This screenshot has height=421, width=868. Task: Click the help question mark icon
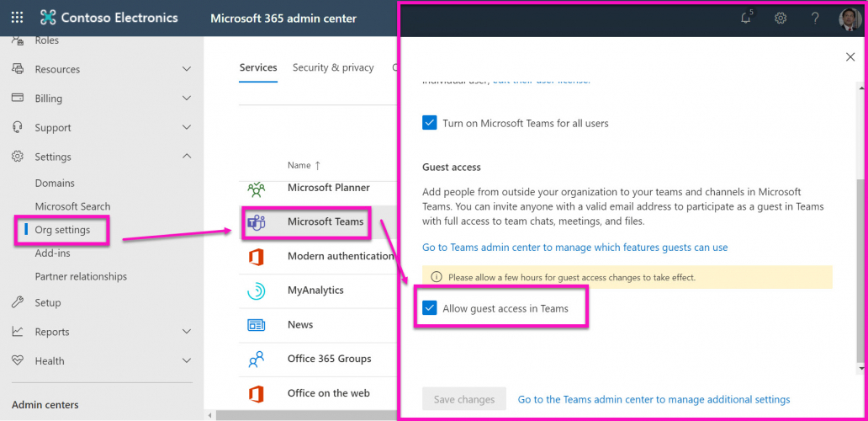click(x=815, y=19)
